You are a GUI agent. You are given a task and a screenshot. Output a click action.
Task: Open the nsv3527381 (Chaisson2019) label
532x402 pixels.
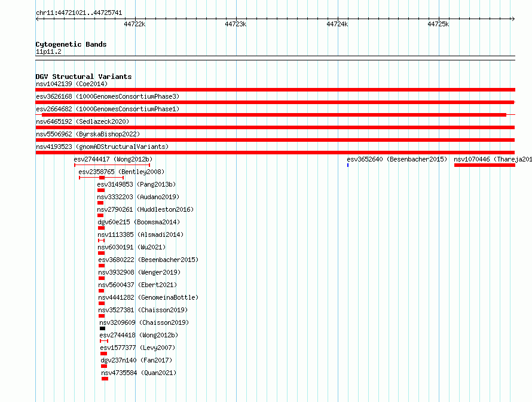[143, 310]
